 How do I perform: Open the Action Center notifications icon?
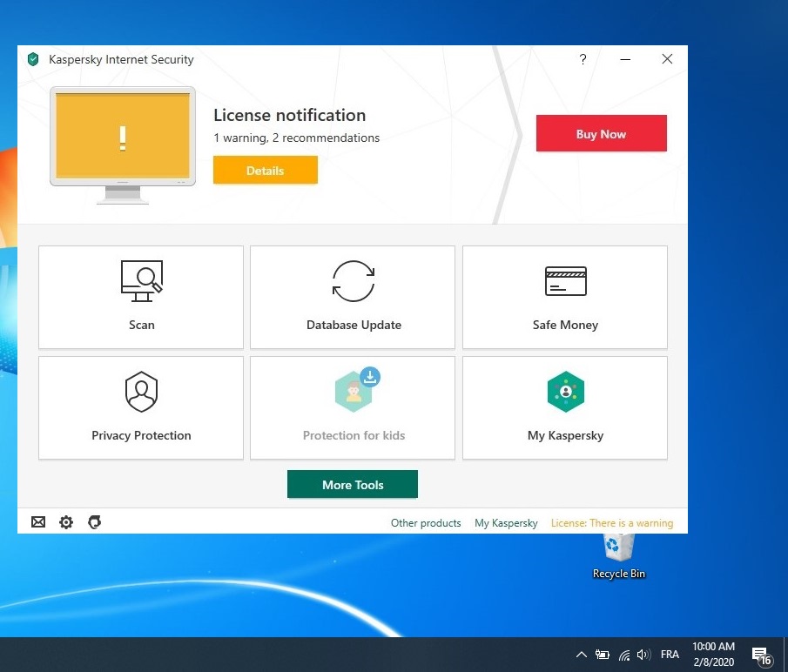click(x=761, y=655)
